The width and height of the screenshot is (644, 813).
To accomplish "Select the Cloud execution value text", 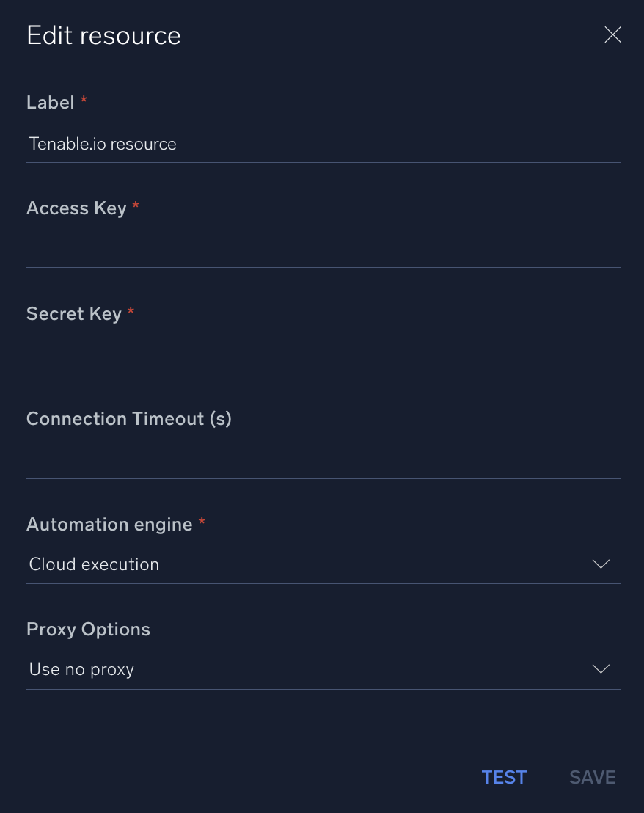I will click(x=94, y=564).
